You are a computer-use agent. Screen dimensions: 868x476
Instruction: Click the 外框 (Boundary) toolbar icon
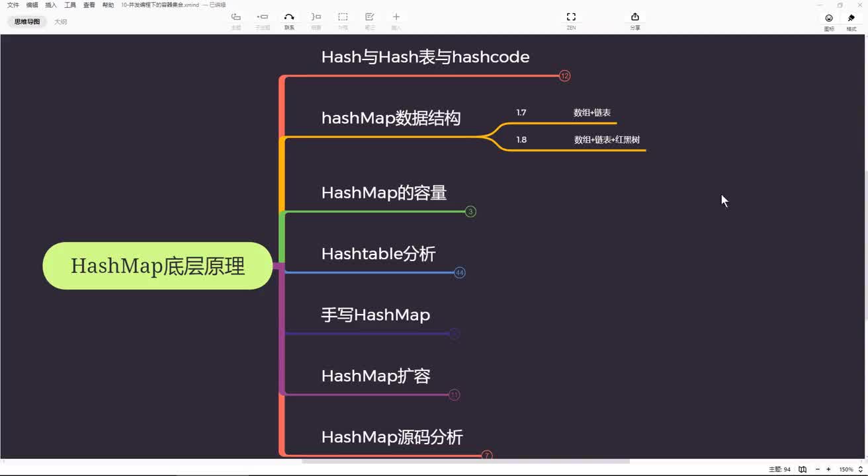click(x=343, y=17)
